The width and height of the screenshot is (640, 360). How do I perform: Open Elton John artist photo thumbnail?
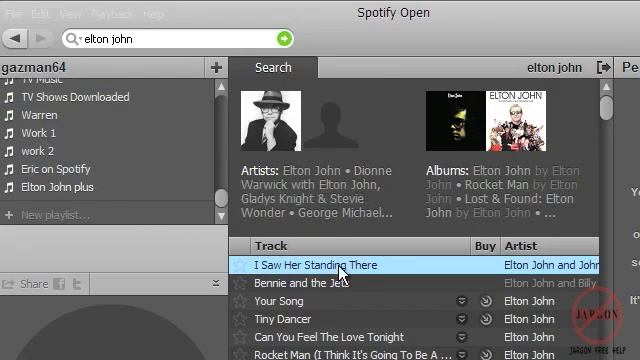click(271, 121)
